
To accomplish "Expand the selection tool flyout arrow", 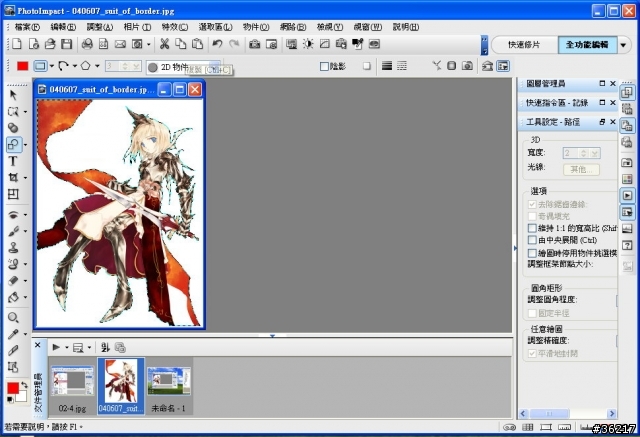I will point(25,111).
